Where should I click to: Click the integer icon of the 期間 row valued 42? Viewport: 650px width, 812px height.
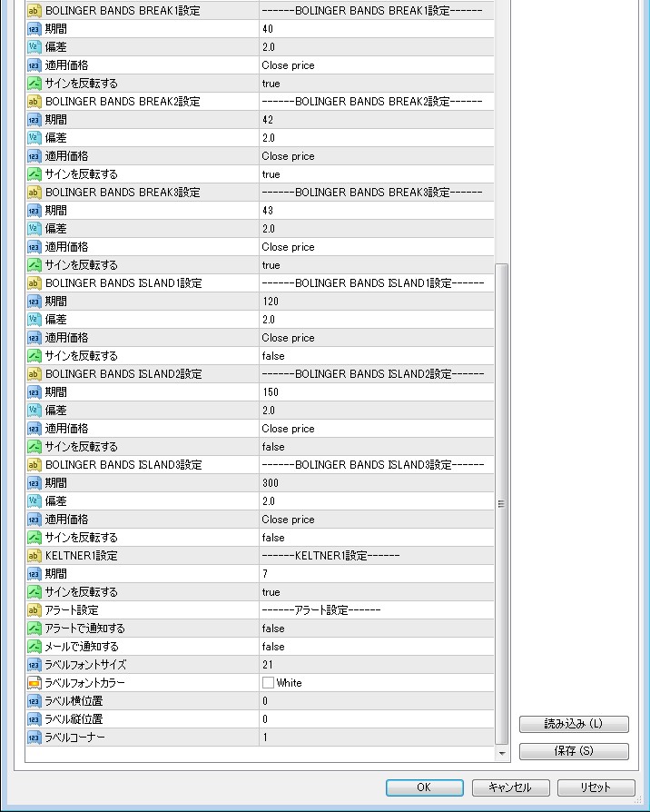click(x=34, y=120)
